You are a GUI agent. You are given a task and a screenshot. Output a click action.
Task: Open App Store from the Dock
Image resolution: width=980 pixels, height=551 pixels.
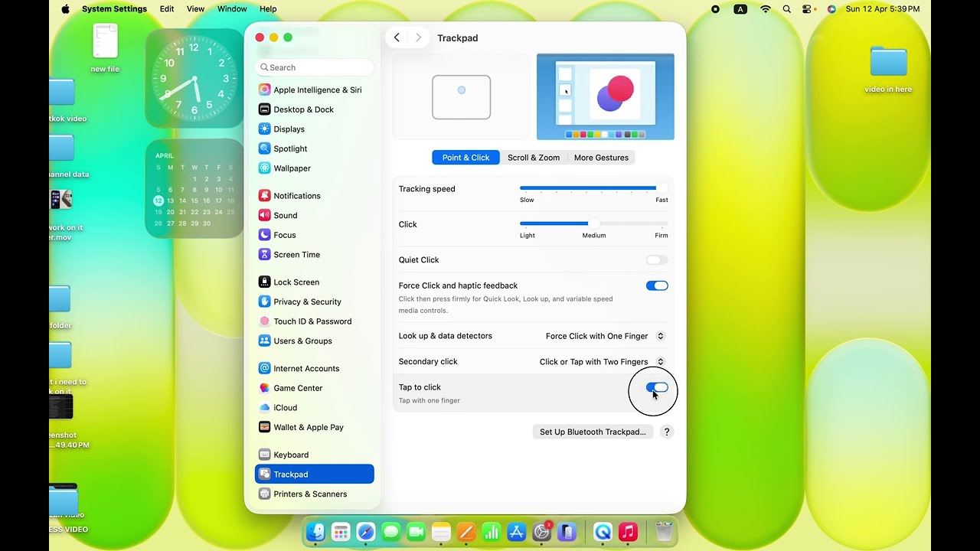click(516, 532)
